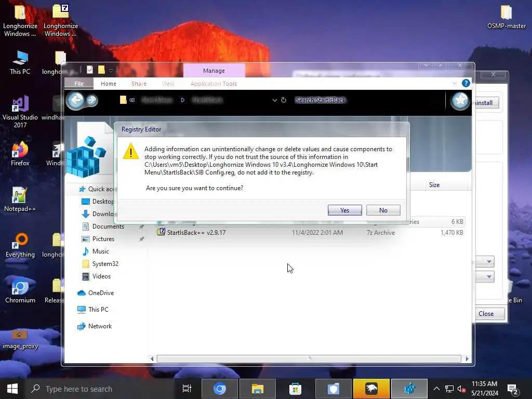The width and height of the screenshot is (532, 399).
Task: Open Longhornize Windows 7z archive icon
Action: coord(61,20)
